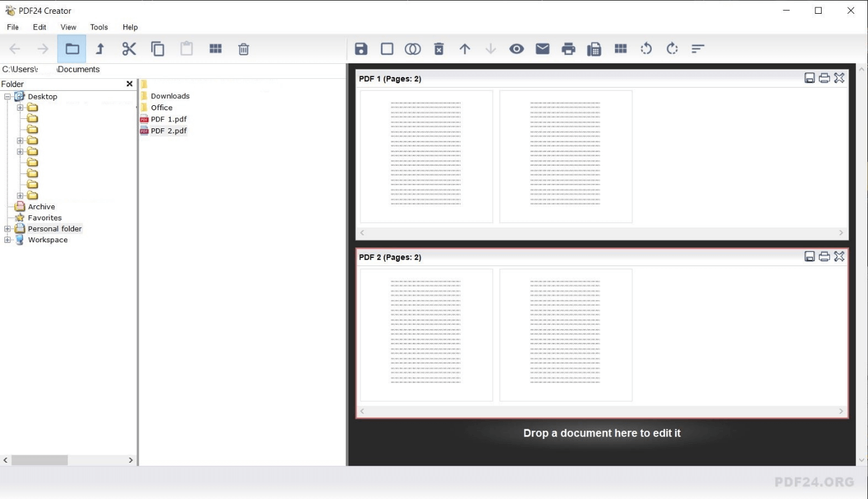Click the PDF 2 (Pages: 2) header
Viewport: 868px width, 499px height.
390,257
